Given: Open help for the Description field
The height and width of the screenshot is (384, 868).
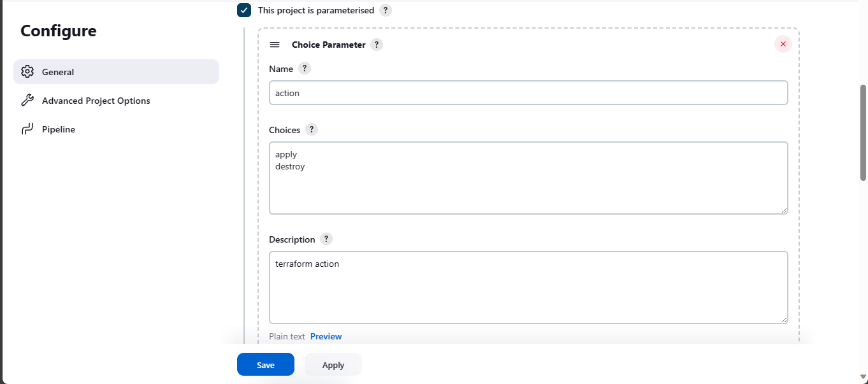Looking at the screenshot, I should click(x=326, y=239).
